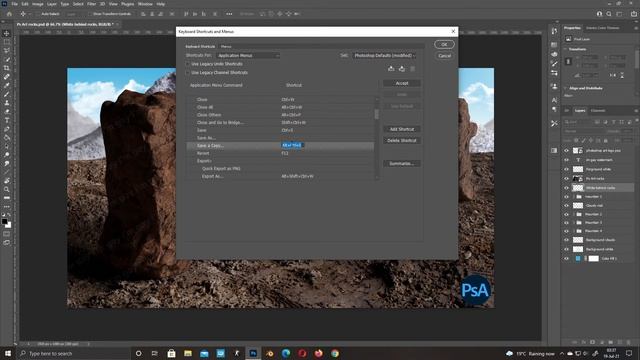
Task: Open the Window menu
Action: [x=145, y=4]
